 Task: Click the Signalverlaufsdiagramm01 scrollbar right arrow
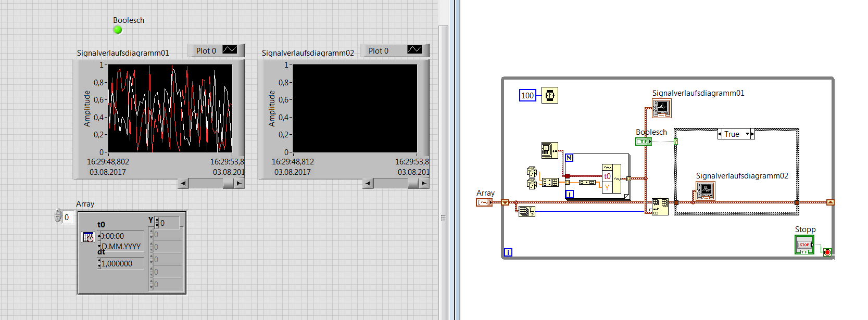pos(238,183)
